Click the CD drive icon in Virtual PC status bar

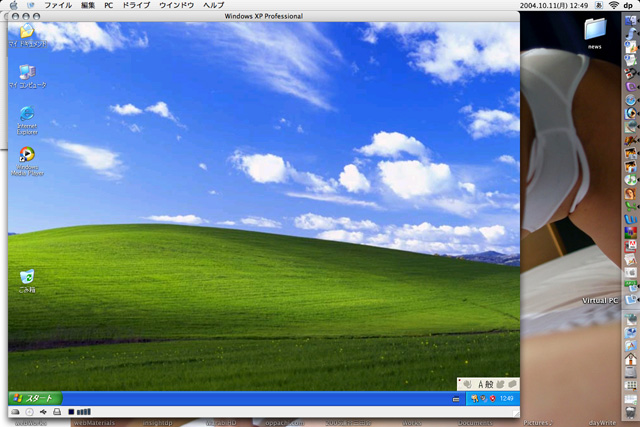tap(28, 412)
